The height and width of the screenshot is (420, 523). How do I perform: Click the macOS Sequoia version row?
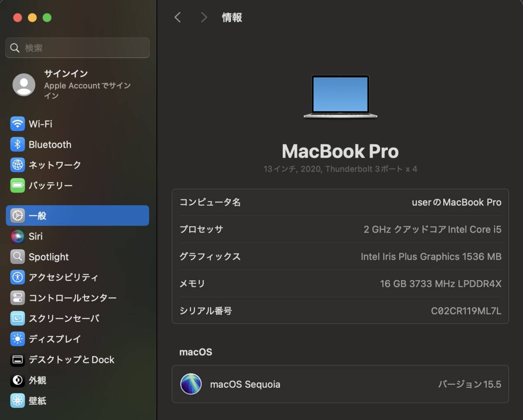(x=340, y=384)
